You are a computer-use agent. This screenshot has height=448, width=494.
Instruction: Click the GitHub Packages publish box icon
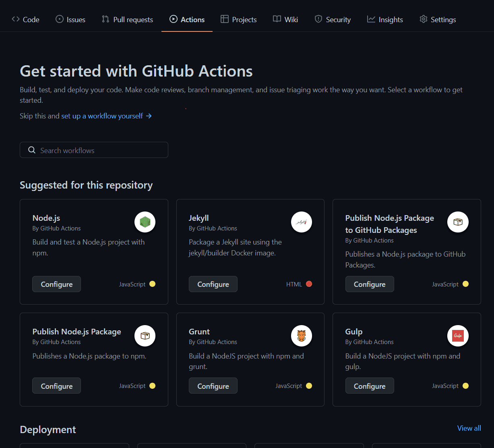[458, 222]
